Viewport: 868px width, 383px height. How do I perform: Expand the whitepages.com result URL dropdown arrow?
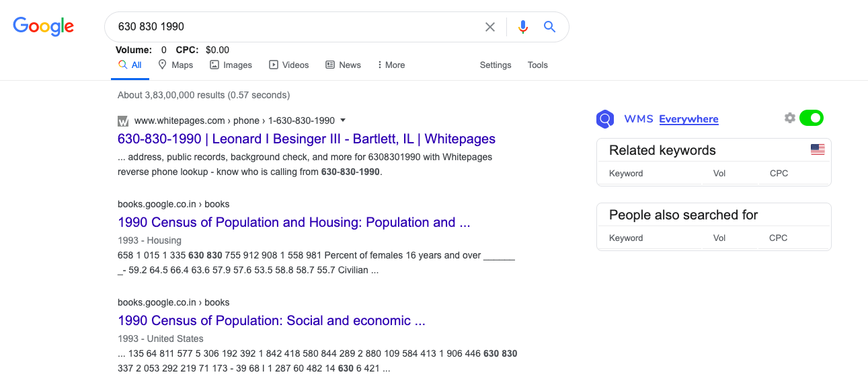[x=343, y=120]
